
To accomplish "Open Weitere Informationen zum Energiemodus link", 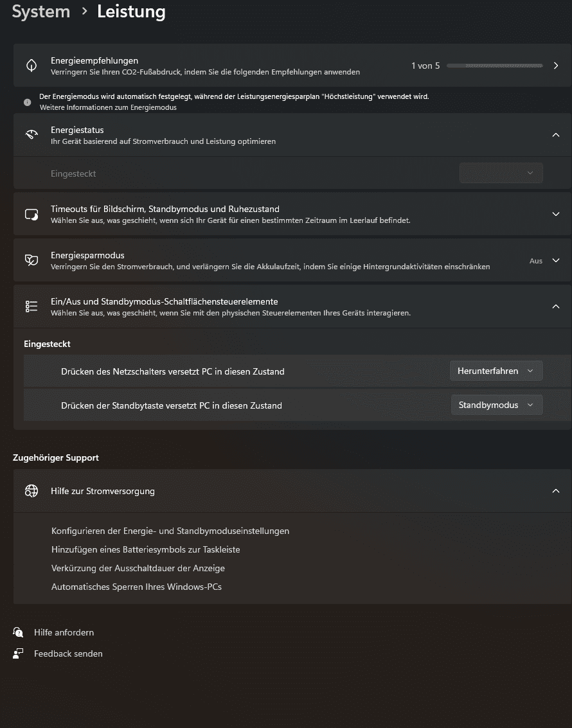I will [x=108, y=107].
